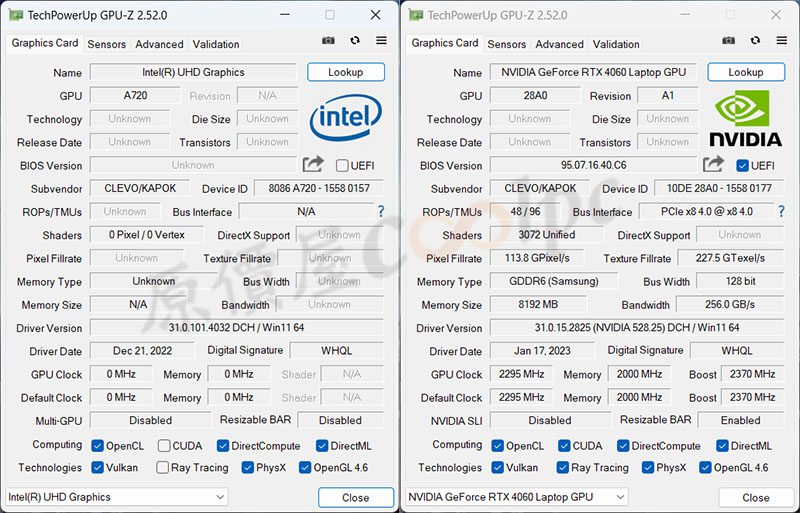Click Lookup button for Intel UHD Graphics
The image size is (800, 513).
coord(346,72)
